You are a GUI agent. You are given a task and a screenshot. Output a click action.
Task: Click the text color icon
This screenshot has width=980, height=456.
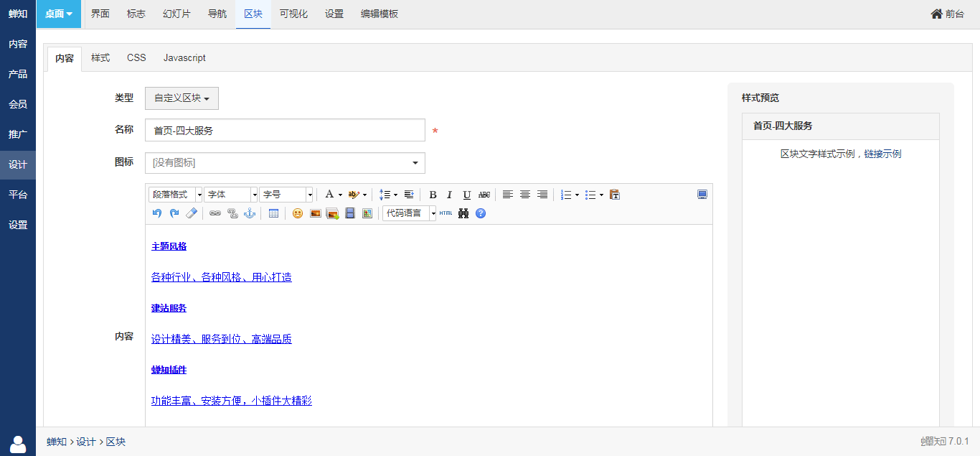[329, 195]
